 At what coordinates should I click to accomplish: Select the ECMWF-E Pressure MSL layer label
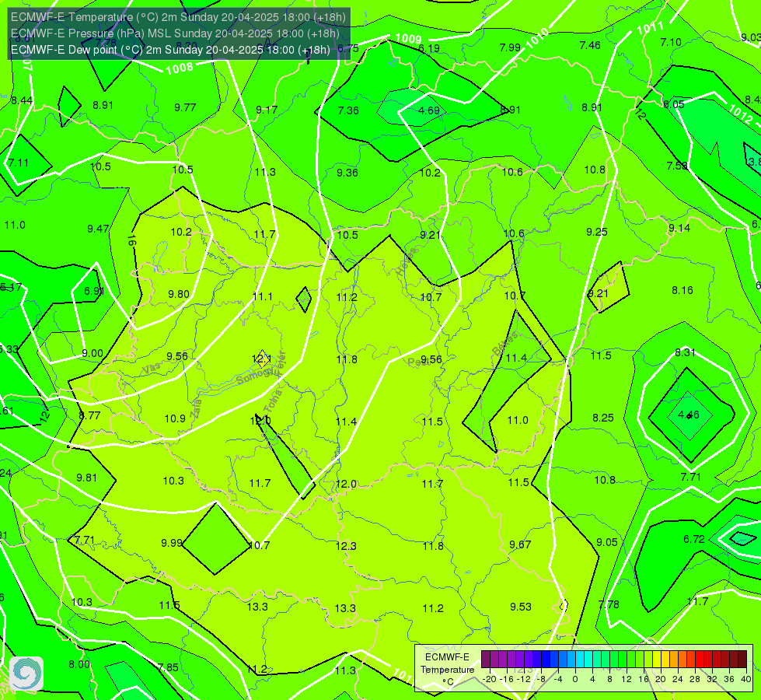[175, 33]
